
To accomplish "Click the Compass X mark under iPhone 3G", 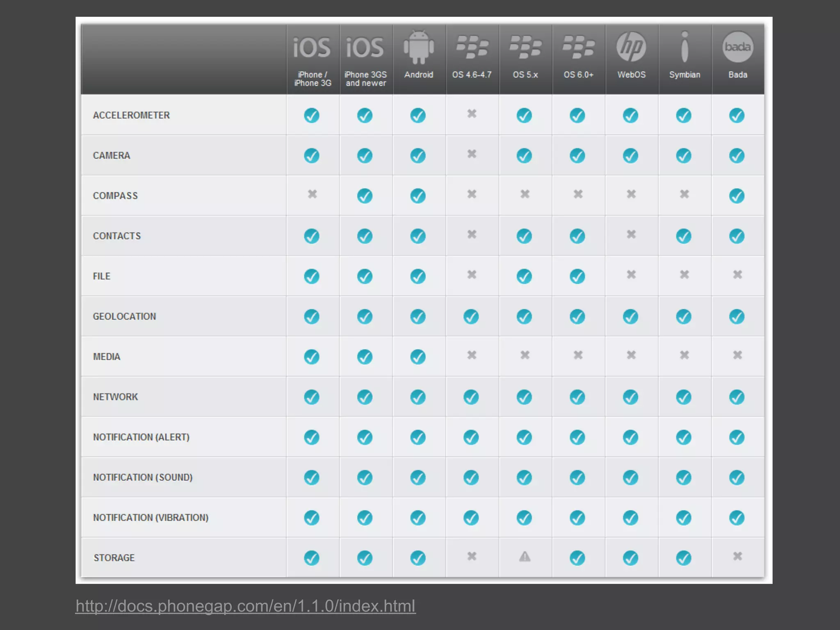I will click(312, 194).
